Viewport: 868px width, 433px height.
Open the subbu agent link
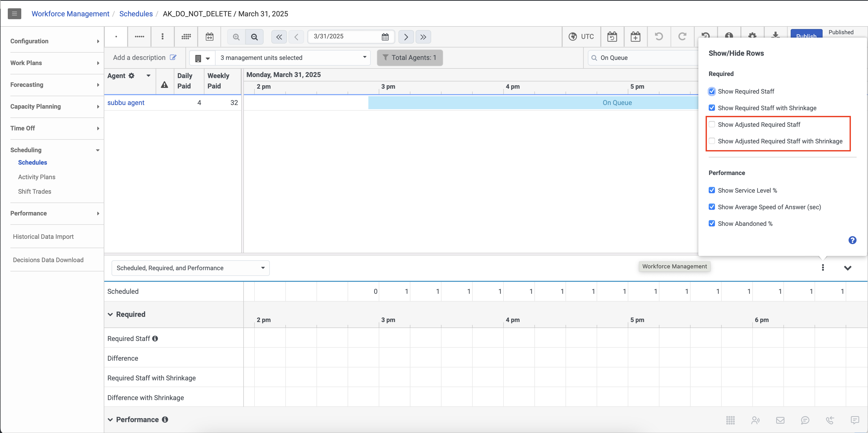(x=126, y=103)
